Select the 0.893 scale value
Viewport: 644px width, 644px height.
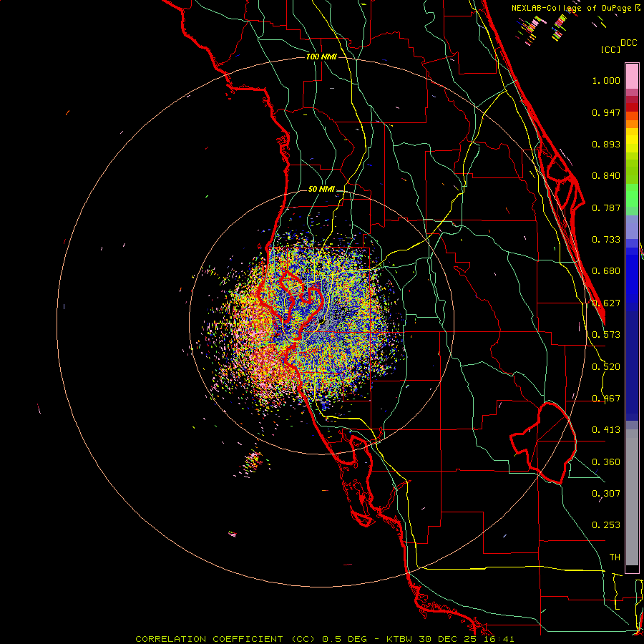click(x=606, y=144)
